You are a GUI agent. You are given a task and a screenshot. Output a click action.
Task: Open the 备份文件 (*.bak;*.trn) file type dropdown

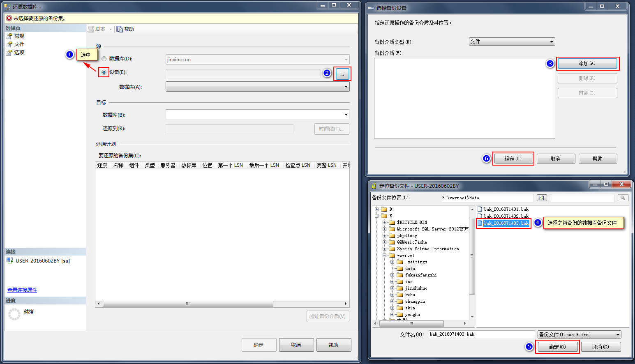580,334
